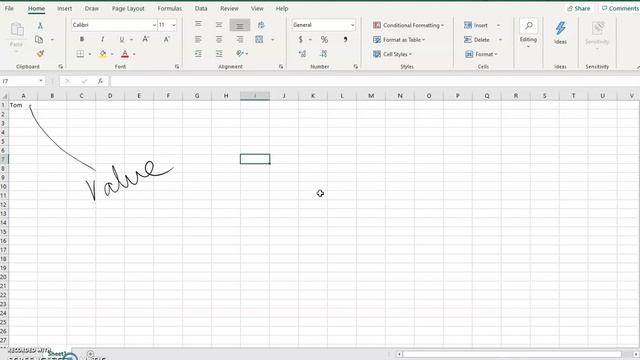640x360 pixels.
Task: Open the Sensitivity menu
Action: coord(597,35)
